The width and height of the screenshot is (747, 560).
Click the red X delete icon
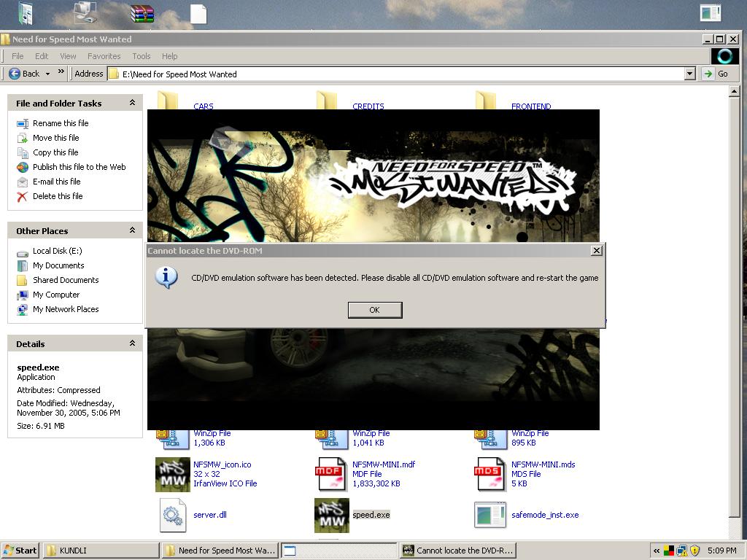[x=23, y=197]
